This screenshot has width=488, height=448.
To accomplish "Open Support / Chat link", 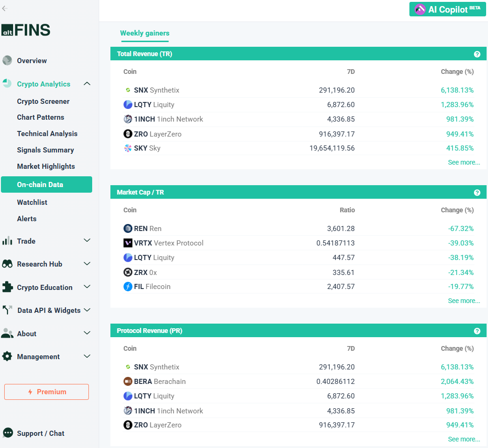I will click(40, 434).
